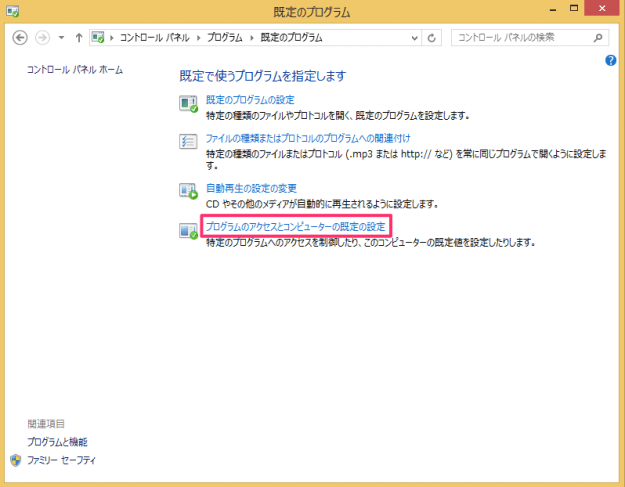Image resolution: width=625 pixels, height=487 pixels.
Task: Refresh the page with the refresh button
Action: [431, 38]
